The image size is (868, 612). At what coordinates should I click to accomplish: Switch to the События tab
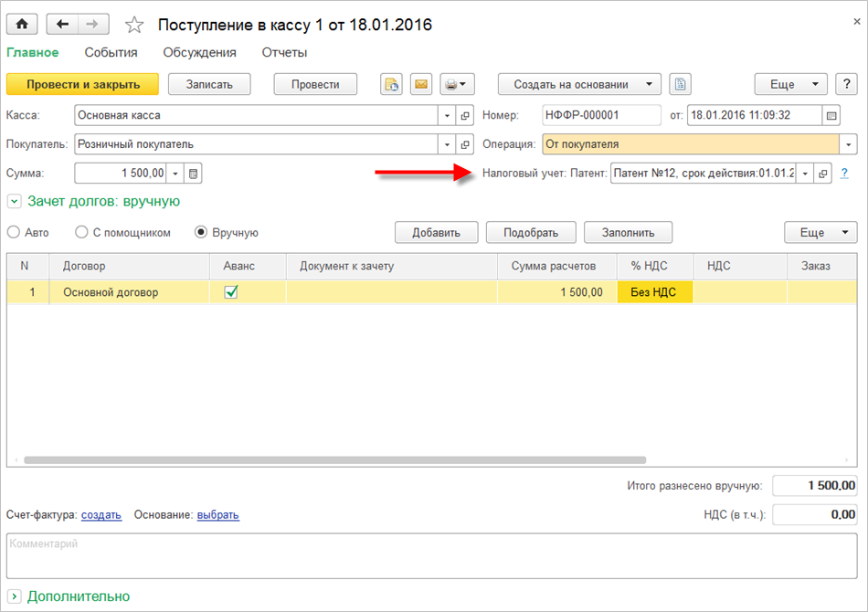[x=111, y=53]
